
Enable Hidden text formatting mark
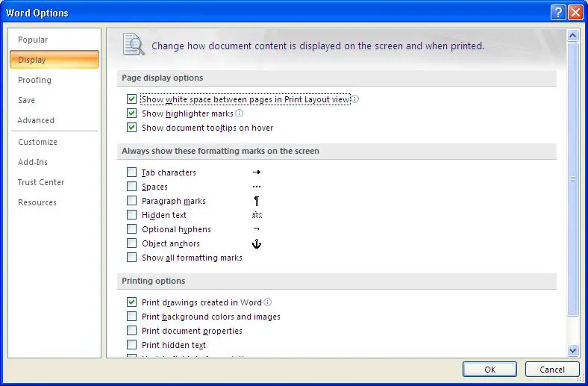click(x=131, y=215)
